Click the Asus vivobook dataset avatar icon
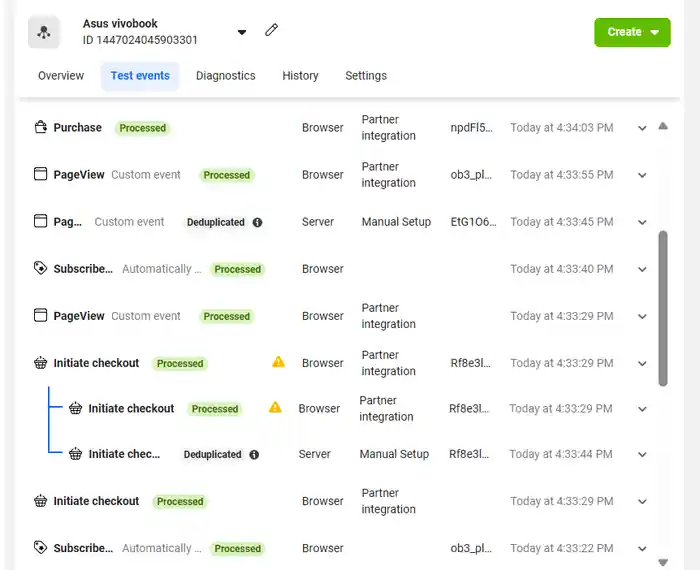The width and height of the screenshot is (700, 570). [44, 32]
